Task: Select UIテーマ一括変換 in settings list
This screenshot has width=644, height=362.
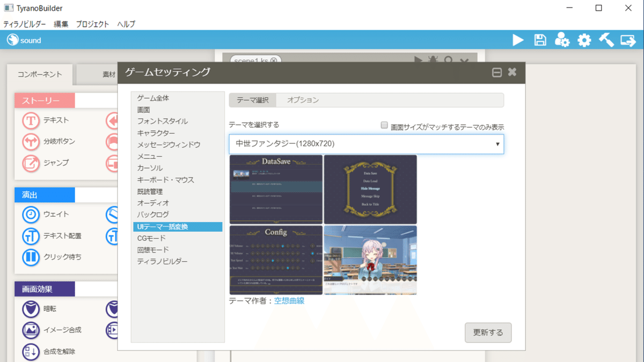Action: tap(178, 227)
